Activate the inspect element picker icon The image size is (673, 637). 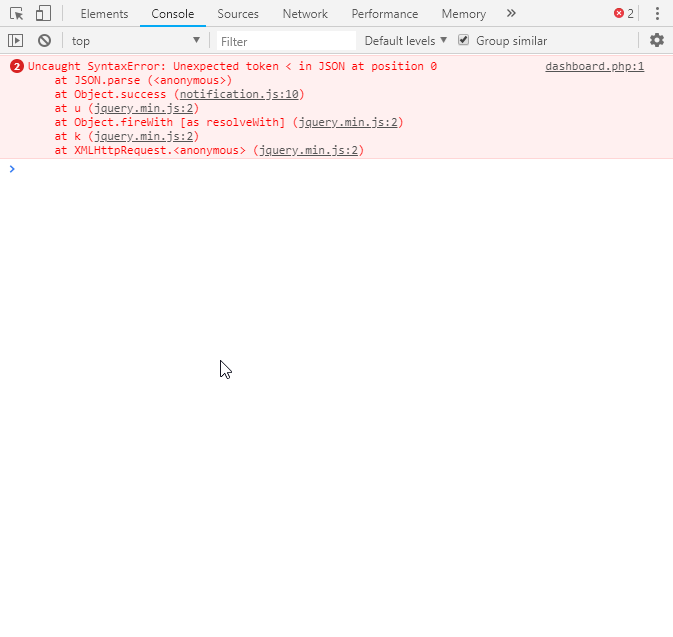coord(16,14)
